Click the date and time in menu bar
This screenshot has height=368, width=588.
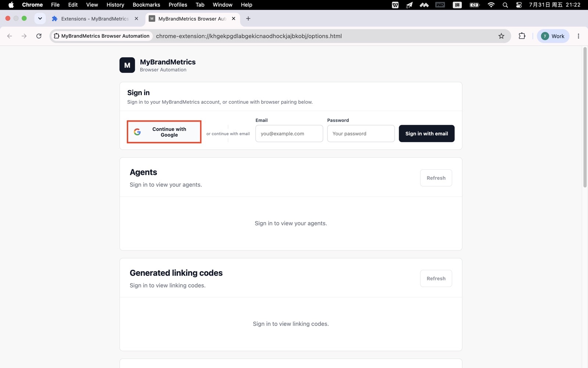pyautogui.click(x=555, y=5)
